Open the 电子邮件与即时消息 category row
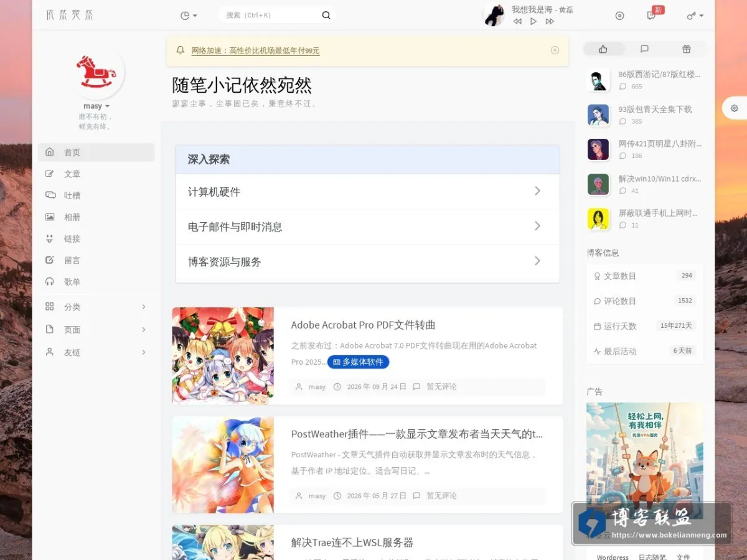Image resolution: width=747 pixels, height=560 pixels. coord(367,227)
